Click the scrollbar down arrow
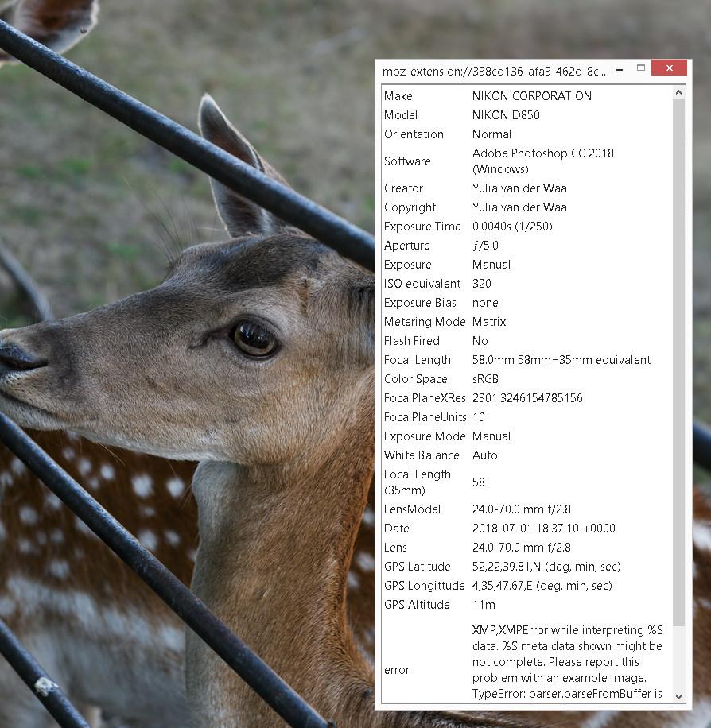This screenshot has width=711, height=728. tap(678, 696)
